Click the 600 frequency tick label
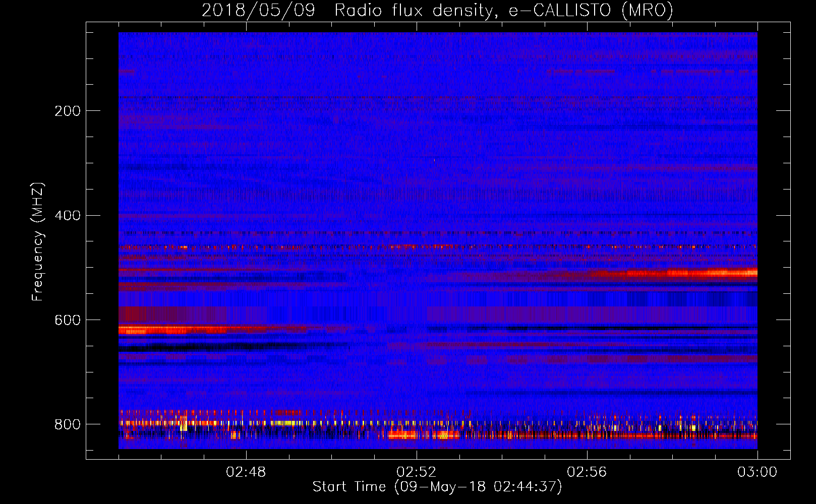This screenshot has height=504, width=816. [68, 321]
